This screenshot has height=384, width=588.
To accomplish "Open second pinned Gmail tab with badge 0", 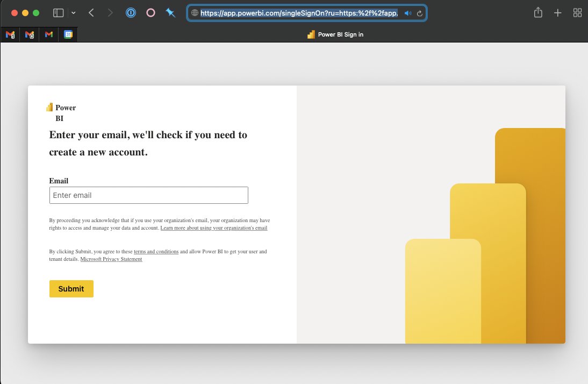I will pyautogui.click(x=30, y=34).
